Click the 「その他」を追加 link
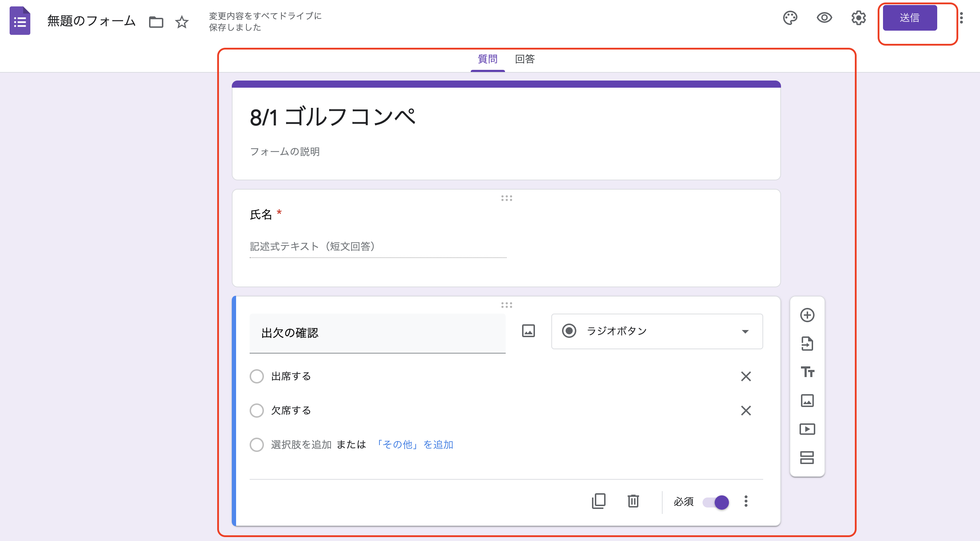Image resolution: width=980 pixels, height=541 pixels. [x=414, y=444]
